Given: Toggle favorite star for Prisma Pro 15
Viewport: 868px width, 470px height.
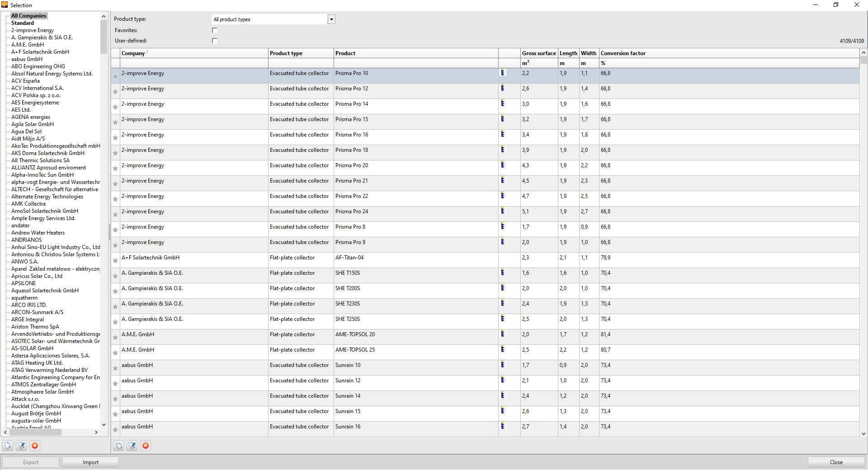Looking at the screenshot, I should (x=115, y=122).
